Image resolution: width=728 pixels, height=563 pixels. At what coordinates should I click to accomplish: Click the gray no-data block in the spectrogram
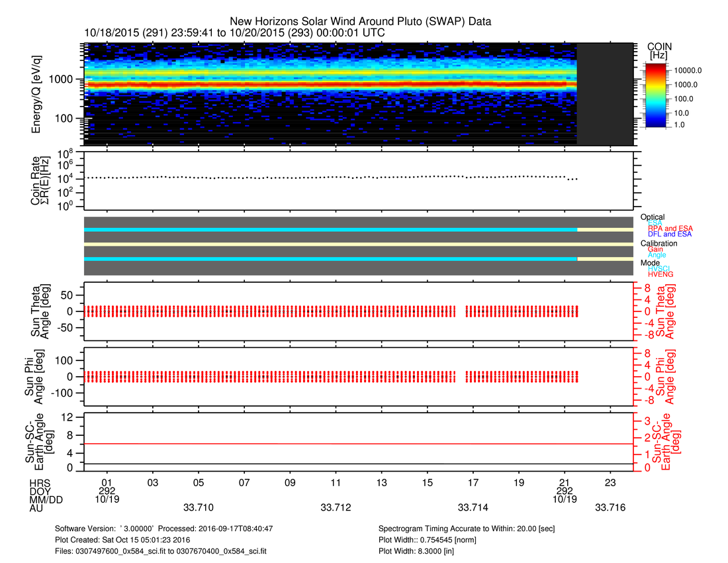[605, 94]
